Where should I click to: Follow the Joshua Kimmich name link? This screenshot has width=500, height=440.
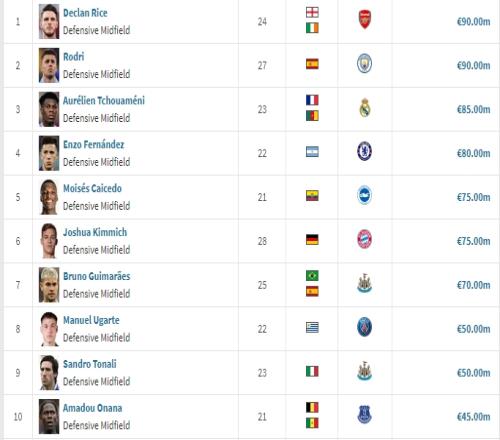coord(95,232)
